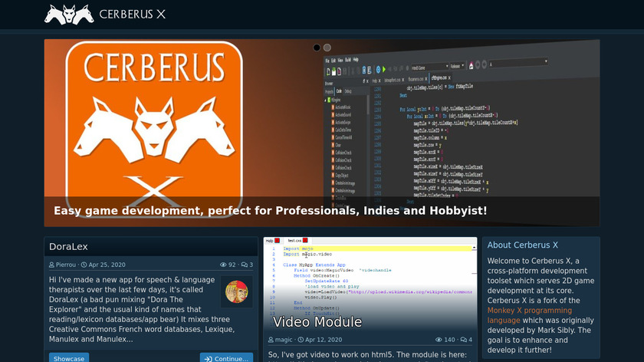The height and width of the screenshot is (362, 644).
Task: Open comments icon showing 3 on DoraLex
Action: click(244, 265)
